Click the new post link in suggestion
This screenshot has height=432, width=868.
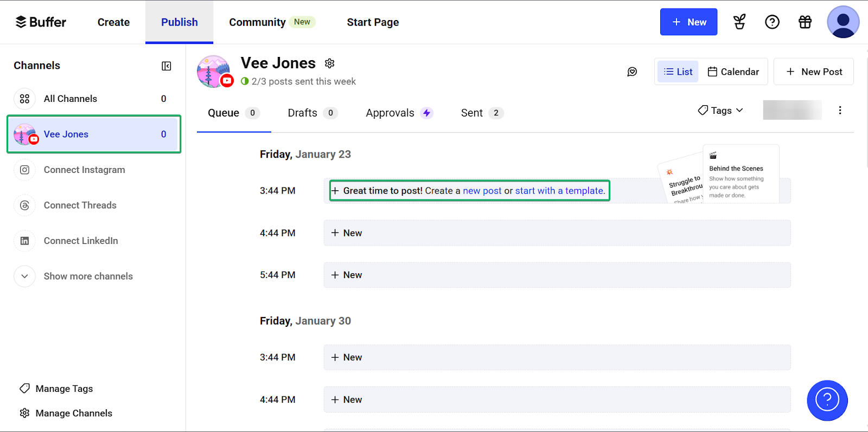point(482,191)
